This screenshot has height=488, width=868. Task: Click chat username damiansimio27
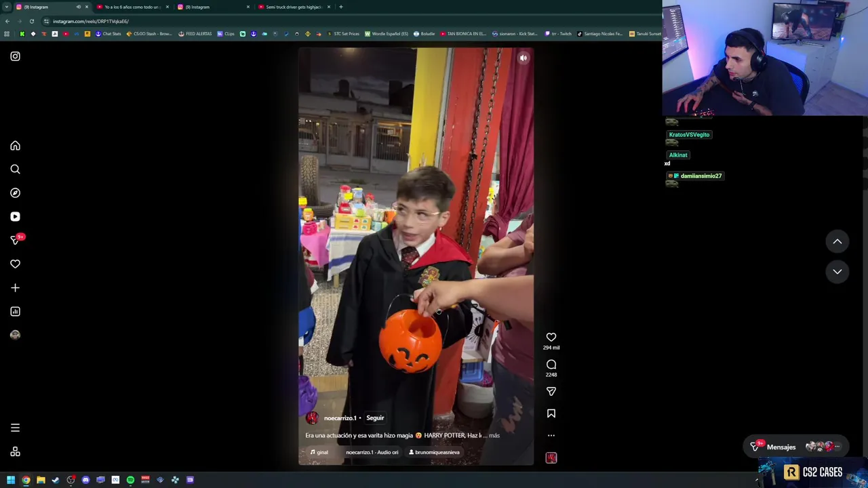(x=701, y=176)
